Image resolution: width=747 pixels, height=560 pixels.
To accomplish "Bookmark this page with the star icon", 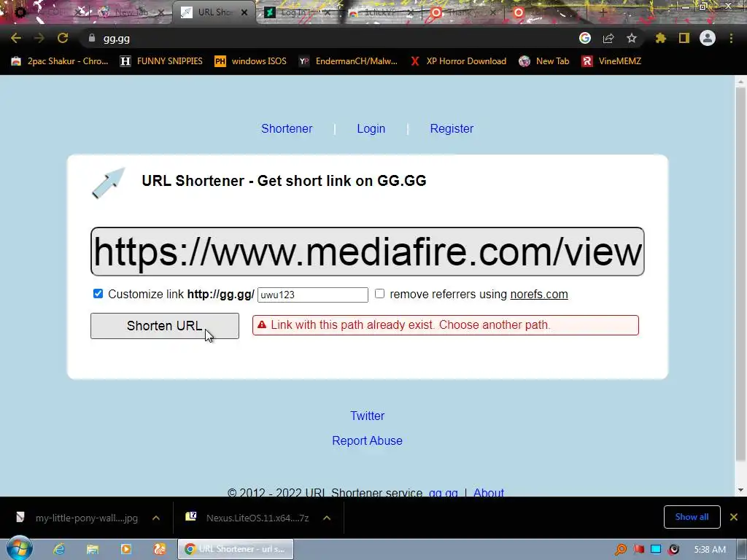I will [632, 38].
